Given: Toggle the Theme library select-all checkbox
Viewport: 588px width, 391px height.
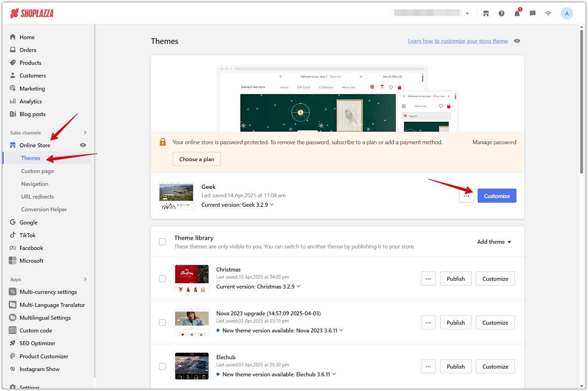Looking at the screenshot, I should point(162,242).
